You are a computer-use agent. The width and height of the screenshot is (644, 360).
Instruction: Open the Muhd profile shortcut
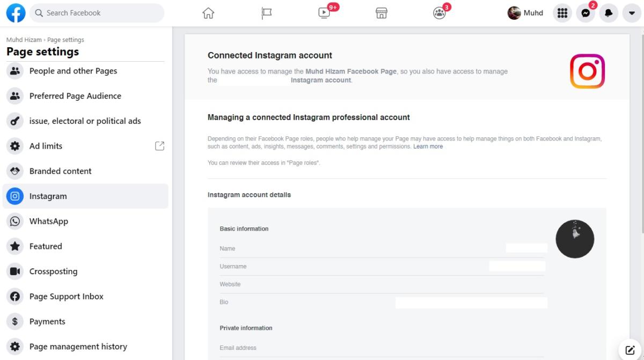[525, 13]
